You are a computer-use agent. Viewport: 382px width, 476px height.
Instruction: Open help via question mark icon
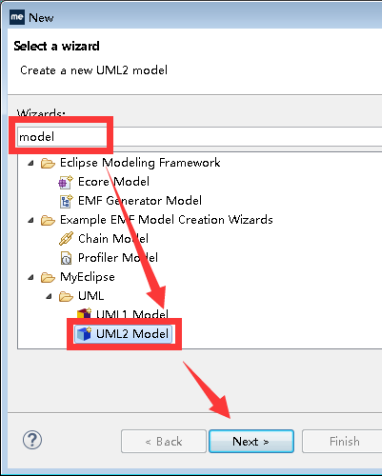click(32, 440)
